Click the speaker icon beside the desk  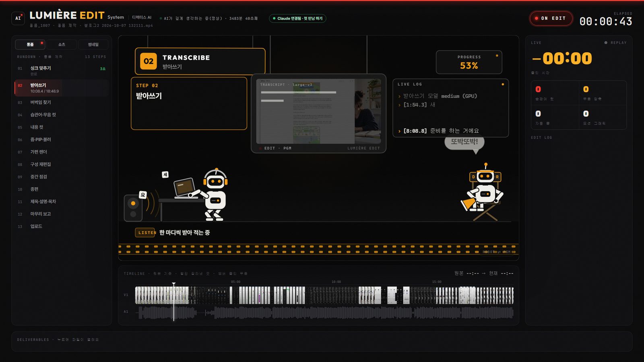[133, 208]
